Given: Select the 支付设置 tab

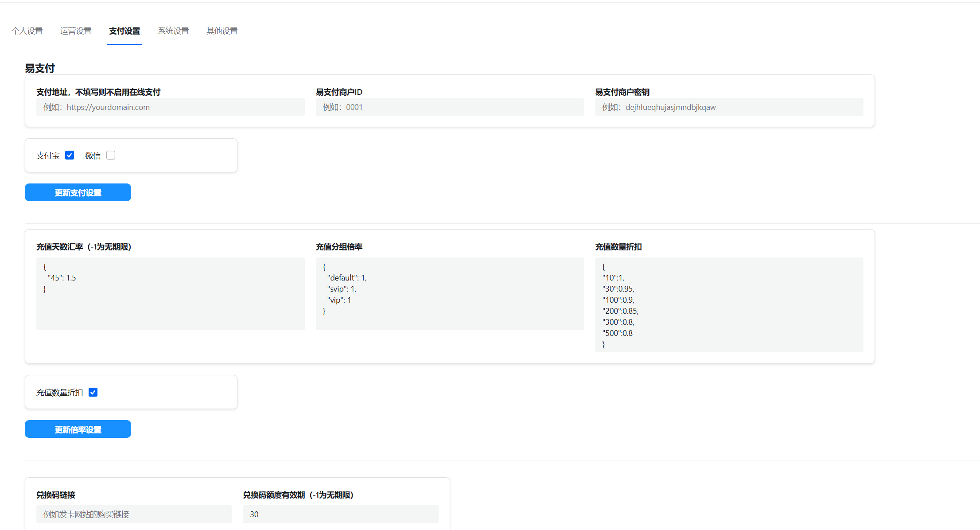Looking at the screenshot, I should (124, 31).
